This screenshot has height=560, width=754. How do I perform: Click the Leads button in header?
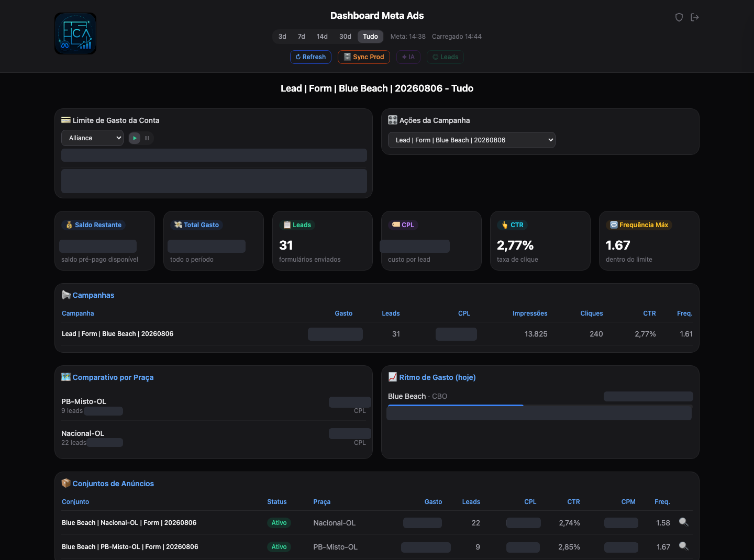tap(445, 57)
